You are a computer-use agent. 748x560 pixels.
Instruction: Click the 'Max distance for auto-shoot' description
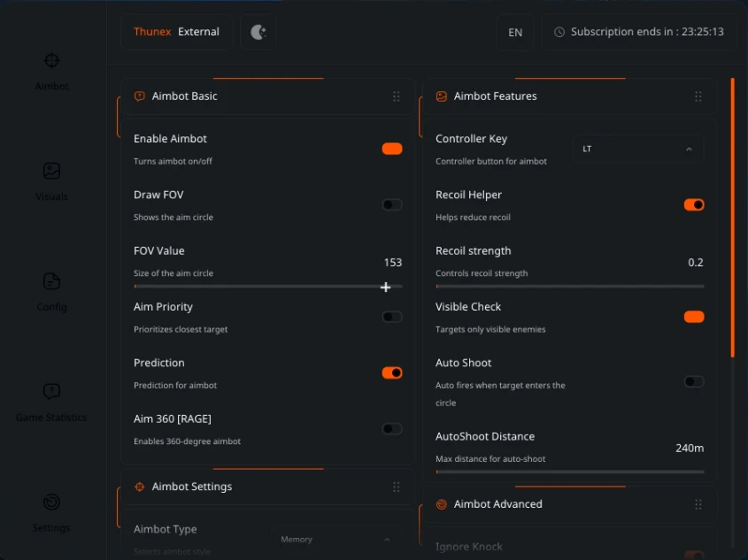[x=490, y=459]
